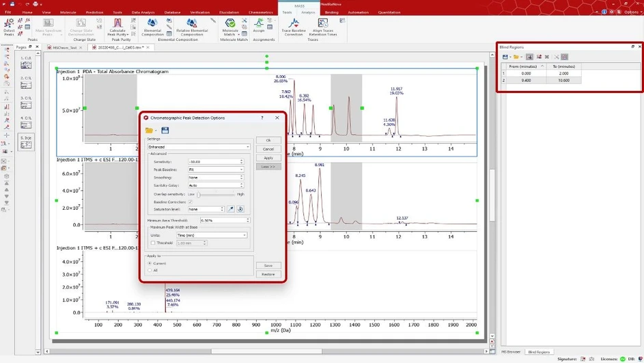
Task: Click the Charge State Deconvolution icon
Action: (x=81, y=23)
